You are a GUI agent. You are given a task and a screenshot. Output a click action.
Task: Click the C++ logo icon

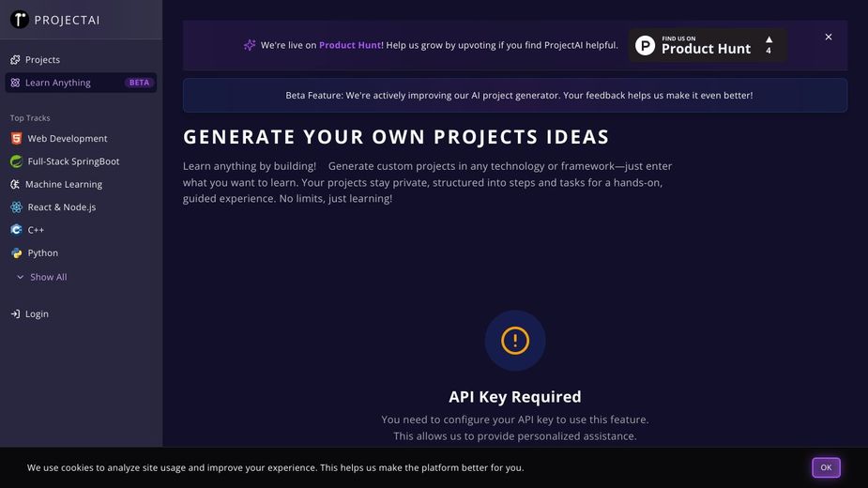(x=16, y=230)
